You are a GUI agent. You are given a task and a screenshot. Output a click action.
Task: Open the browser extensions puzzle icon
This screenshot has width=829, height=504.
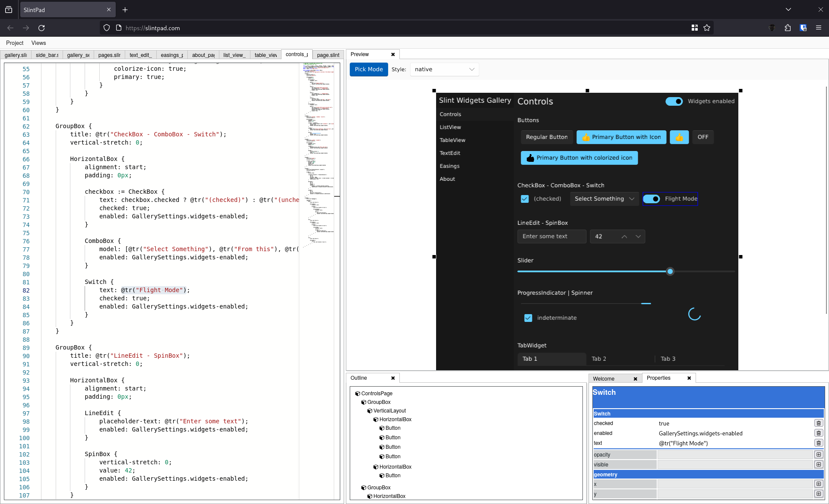click(788, 28)
